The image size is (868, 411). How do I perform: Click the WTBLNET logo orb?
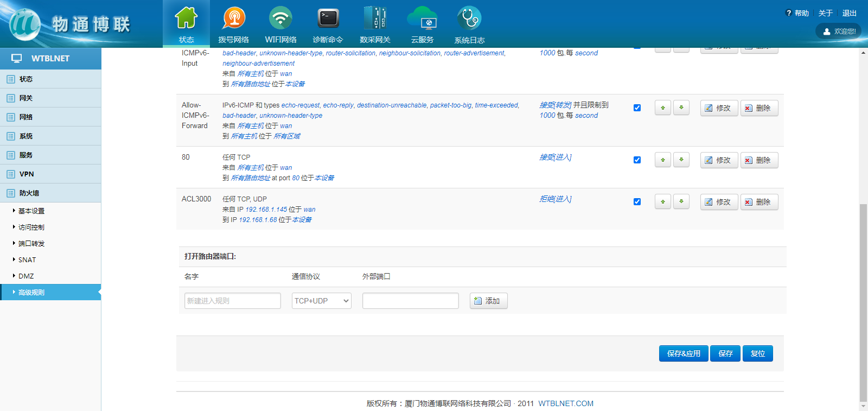pos(25,24)
